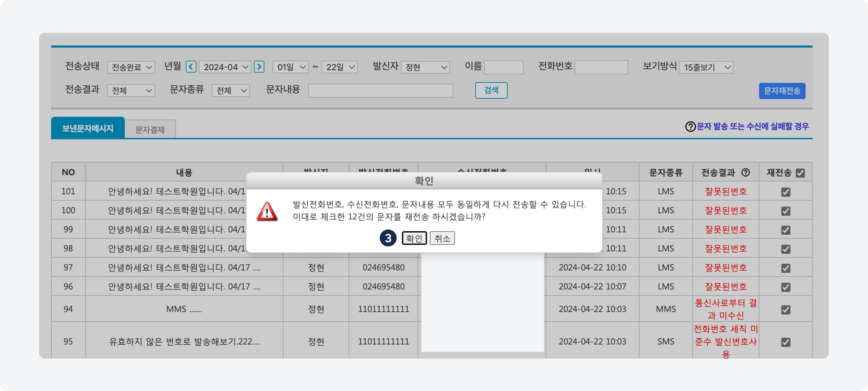Click help icon next to 전송결과 header

pyautogui.click(x=745, y=173)
